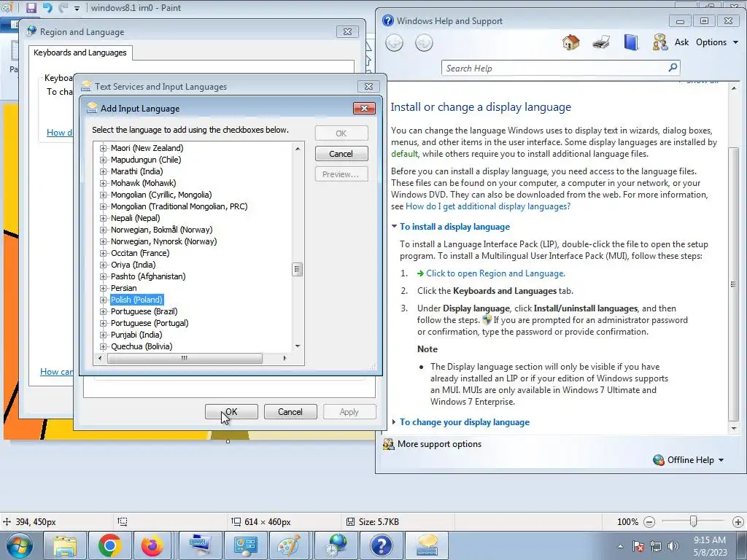Expand Punjabi (India) node
The image size is (747, 560).
click(x=103, y=335)
